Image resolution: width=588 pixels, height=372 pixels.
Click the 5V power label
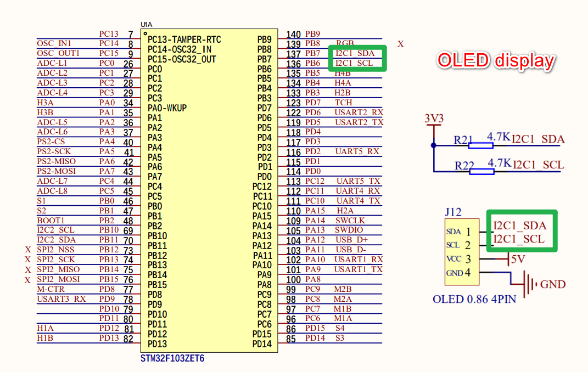[518, 259]
